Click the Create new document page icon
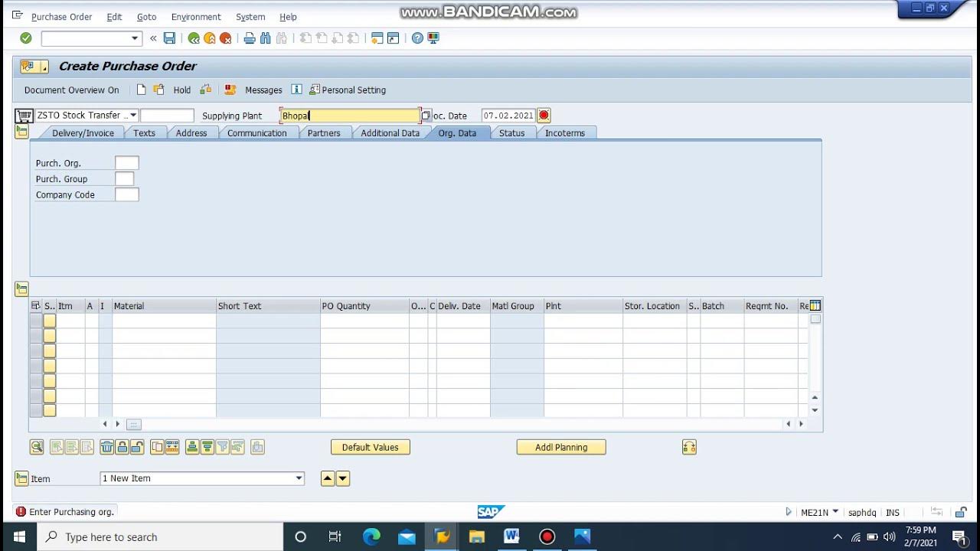 coord(141,90)
